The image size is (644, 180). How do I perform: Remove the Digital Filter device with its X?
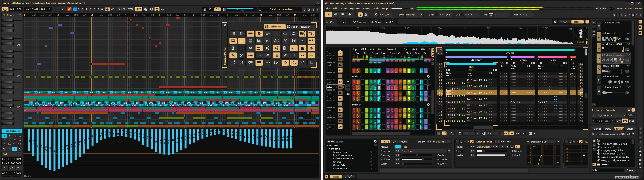pyautogui.click(x=457, y=142)
